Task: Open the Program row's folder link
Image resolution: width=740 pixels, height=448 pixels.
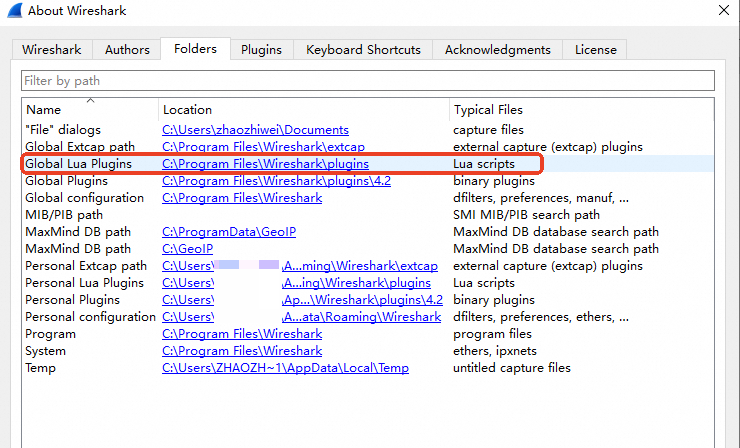Action: coord(242,334)
